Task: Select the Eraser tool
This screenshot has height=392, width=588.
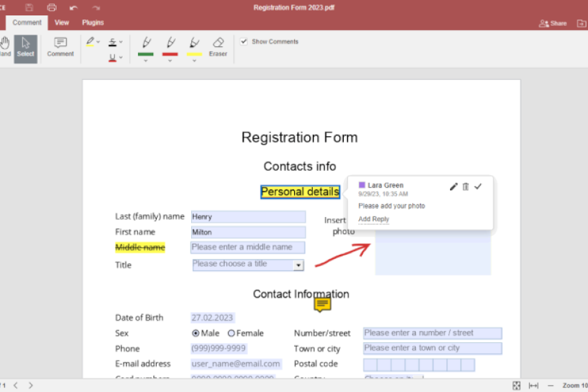Action: coord(218,48)
